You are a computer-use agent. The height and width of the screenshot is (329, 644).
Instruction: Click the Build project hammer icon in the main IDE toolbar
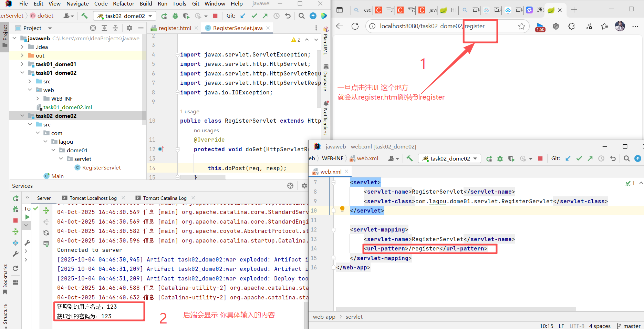point(84,16)
